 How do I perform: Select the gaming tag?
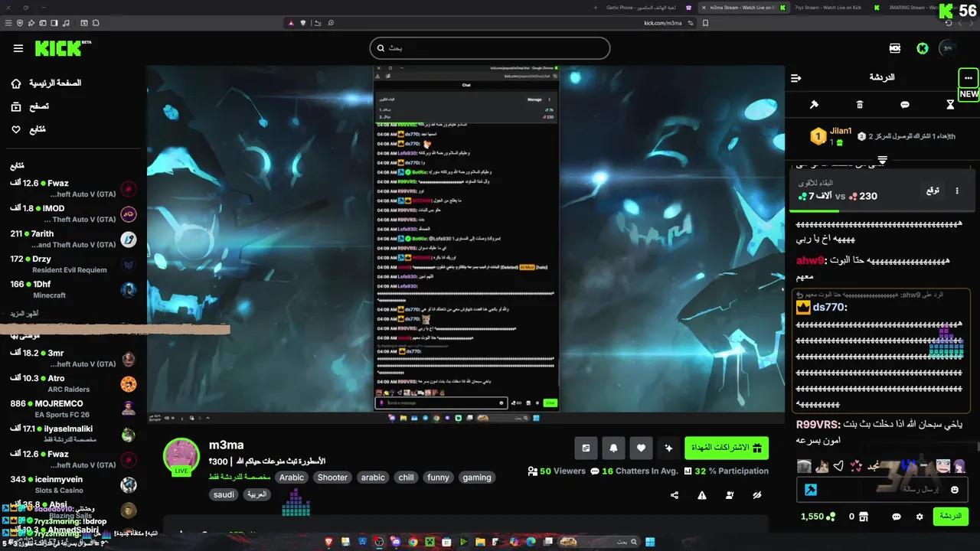tap(477, 478)
